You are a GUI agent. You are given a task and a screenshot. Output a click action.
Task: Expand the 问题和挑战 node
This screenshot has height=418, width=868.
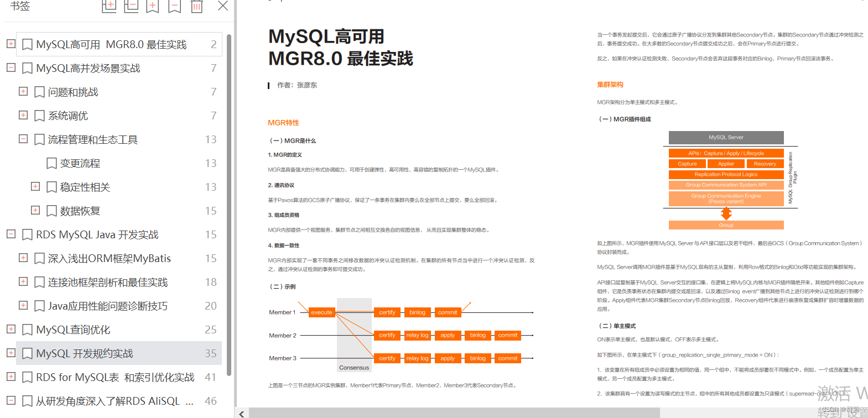[x=23, y=91]
